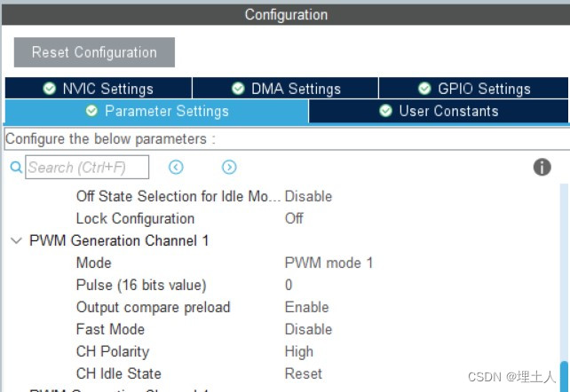570x392 pixels.
Task: Click Parameter Settings green check icon
Action: tap(91, 111)
